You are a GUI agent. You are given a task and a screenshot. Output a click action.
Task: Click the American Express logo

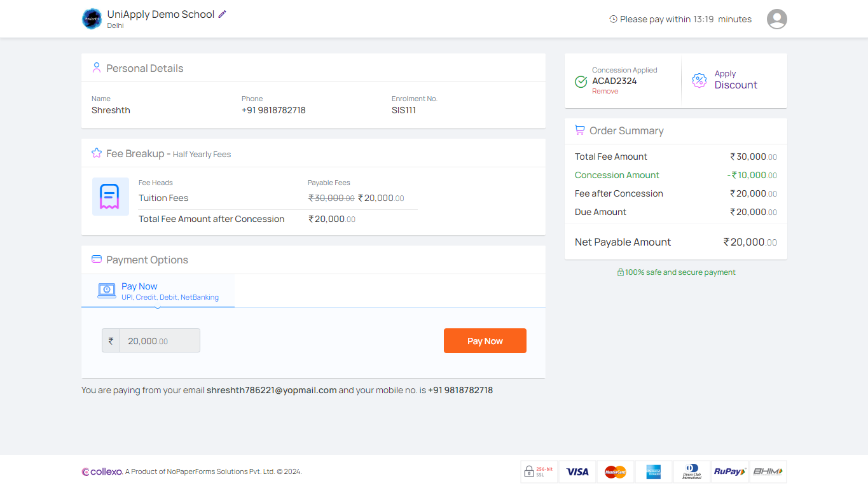pos(653,472)
